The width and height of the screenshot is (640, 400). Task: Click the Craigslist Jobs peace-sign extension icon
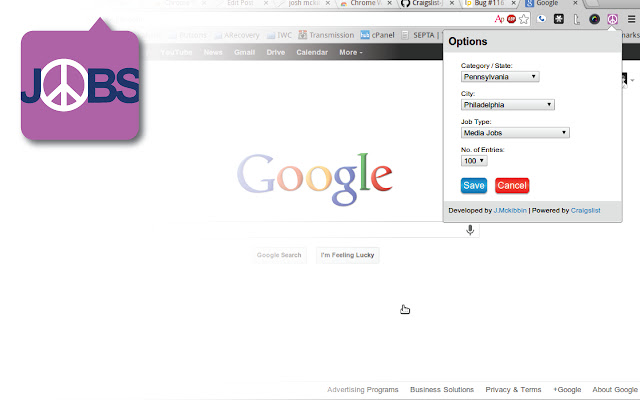[612, 19]
